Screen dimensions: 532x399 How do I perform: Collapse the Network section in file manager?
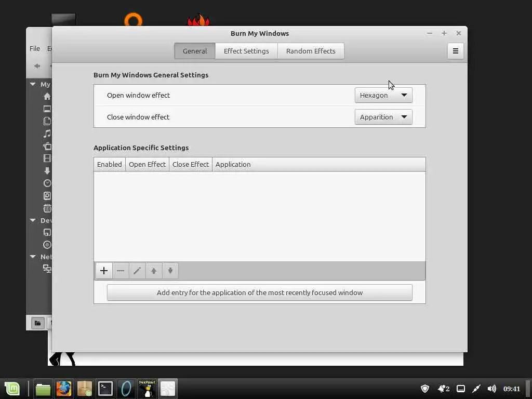point(33,257)
